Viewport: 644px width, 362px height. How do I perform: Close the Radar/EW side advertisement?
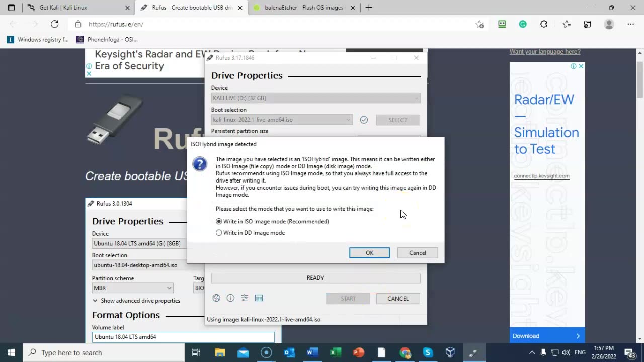(581, 66)
